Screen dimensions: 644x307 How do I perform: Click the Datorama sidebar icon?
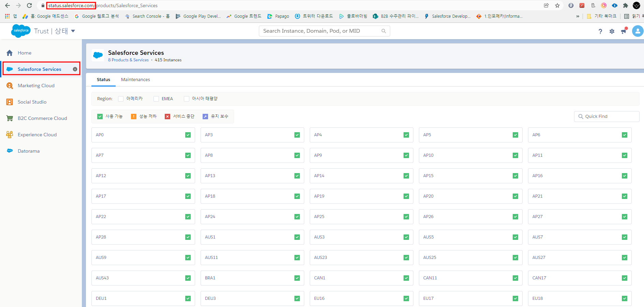pyautogui.click(x=10, y=151)
